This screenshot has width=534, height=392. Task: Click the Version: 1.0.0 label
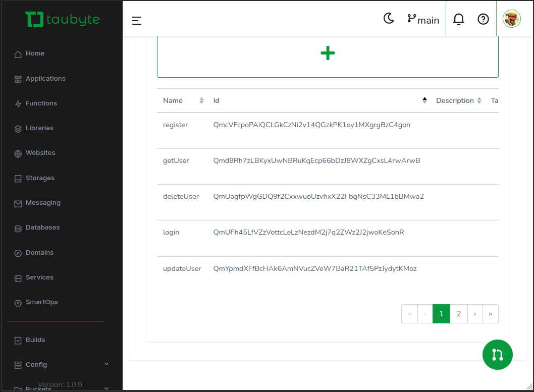tap(60, 384)
